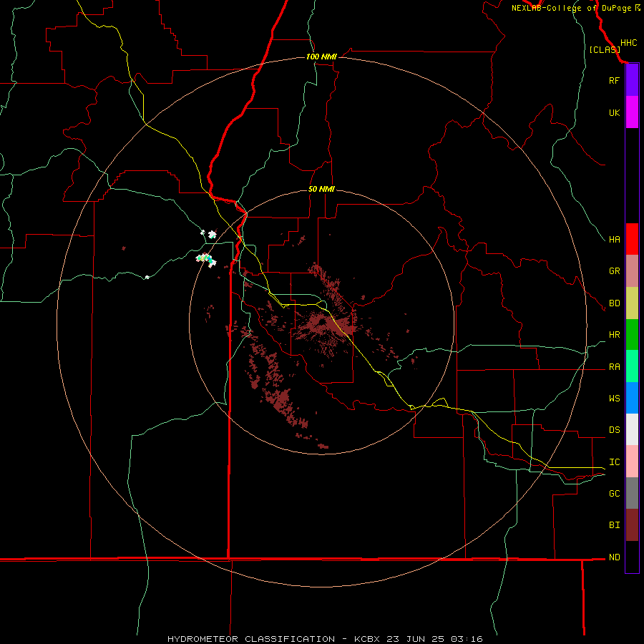Click the 'DS' legend label
This screenshot has height=644, width=644.
click(614, 430)
